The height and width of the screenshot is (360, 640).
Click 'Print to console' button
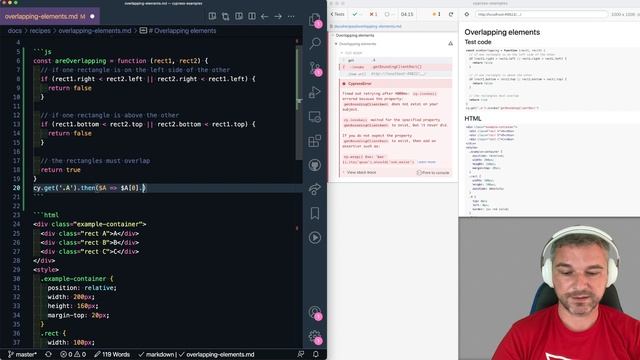[433, 173]
